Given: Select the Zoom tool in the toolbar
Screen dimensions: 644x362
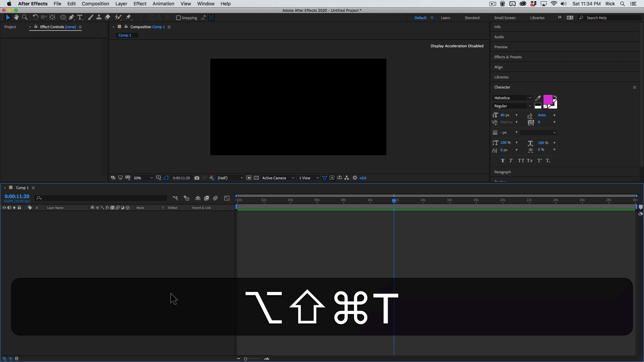Looking at the screenshot, I should coord(24,17).
